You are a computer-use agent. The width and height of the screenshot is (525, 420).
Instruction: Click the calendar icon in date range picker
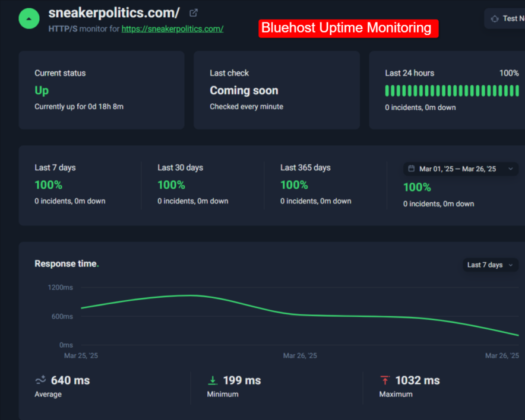pyautogui.click(x=412, y=169)
